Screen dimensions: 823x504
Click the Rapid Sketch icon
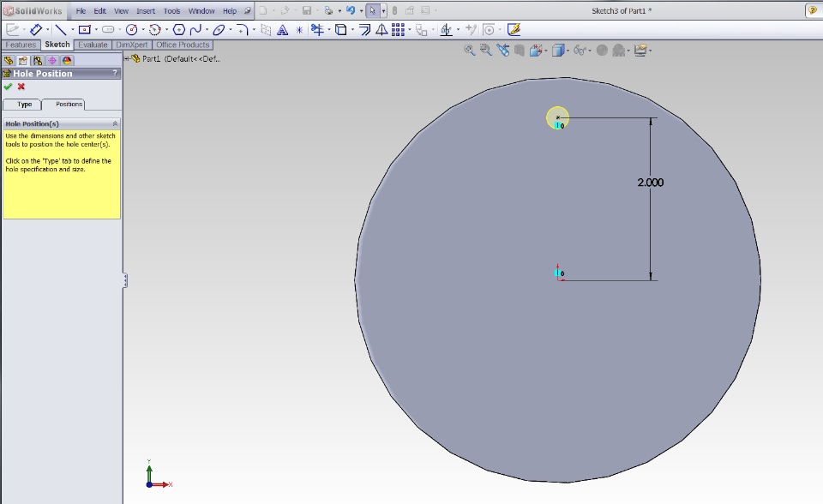(514, 30)
